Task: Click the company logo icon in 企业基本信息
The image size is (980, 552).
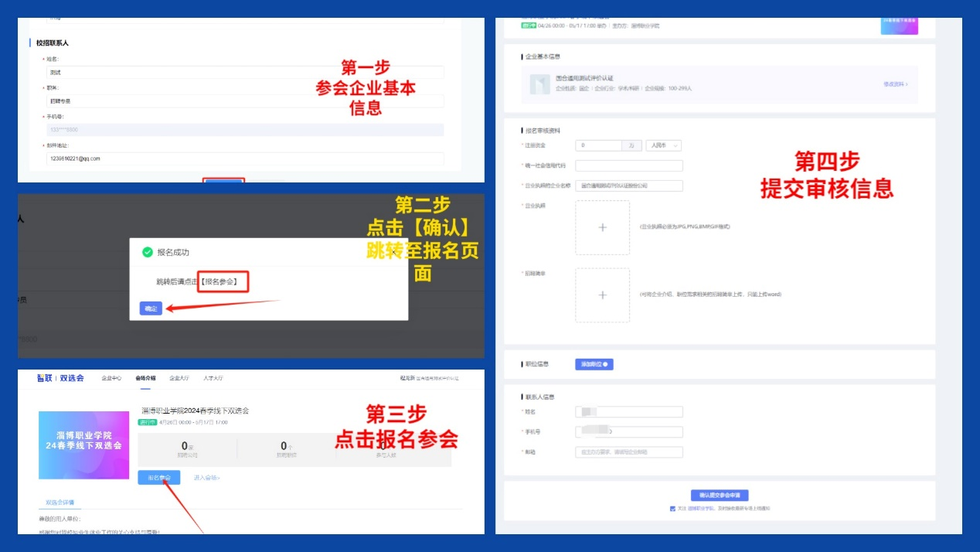Action: (x=540, y=84)
